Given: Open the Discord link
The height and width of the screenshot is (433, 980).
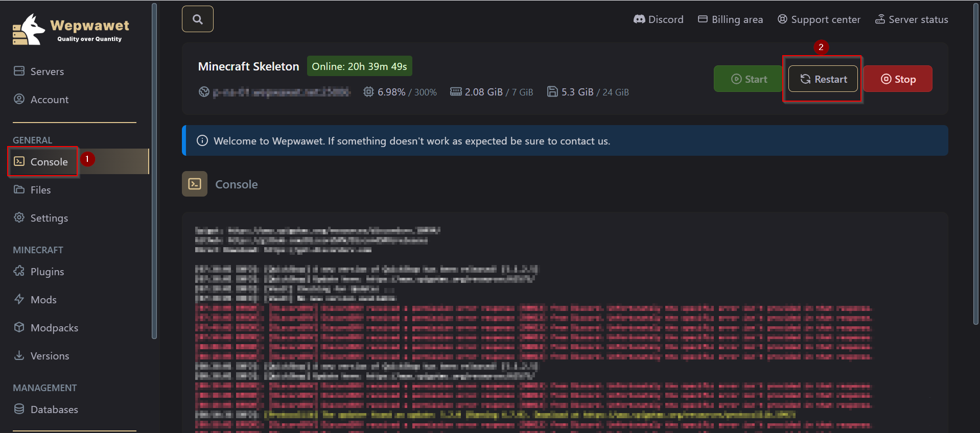Looking at the screenshot, I should pyautogui.click(x=658, y=19).
